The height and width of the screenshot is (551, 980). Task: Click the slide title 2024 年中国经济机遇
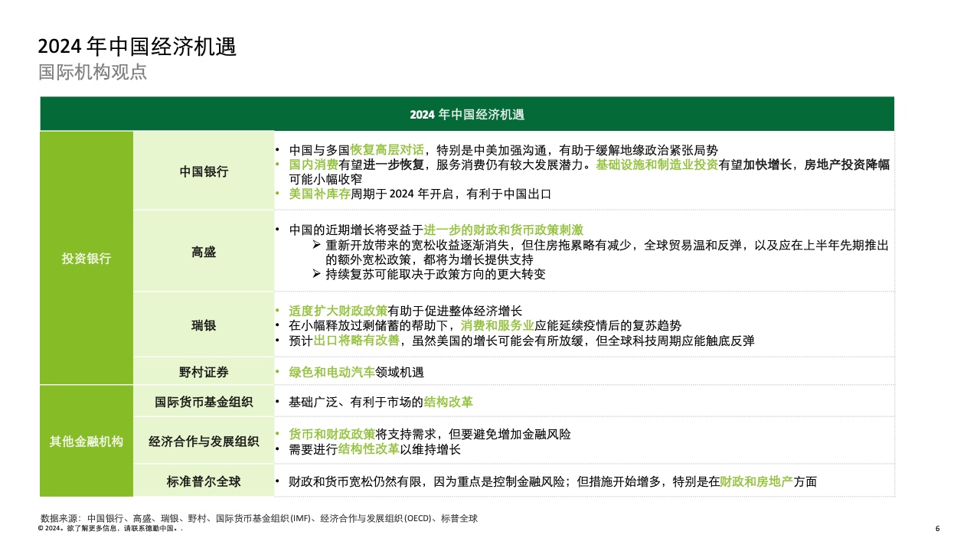(137, 47)
